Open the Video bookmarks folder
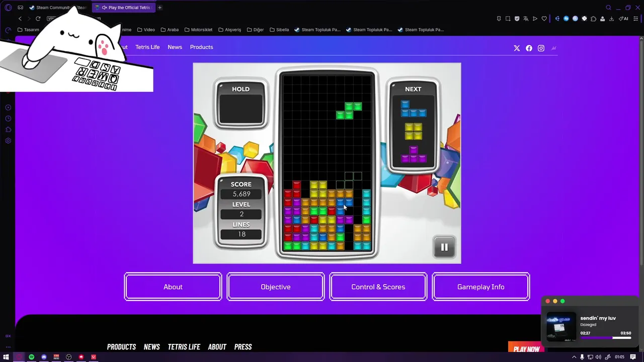The height and width of the screenshot is (362, 644). (146, 30)
